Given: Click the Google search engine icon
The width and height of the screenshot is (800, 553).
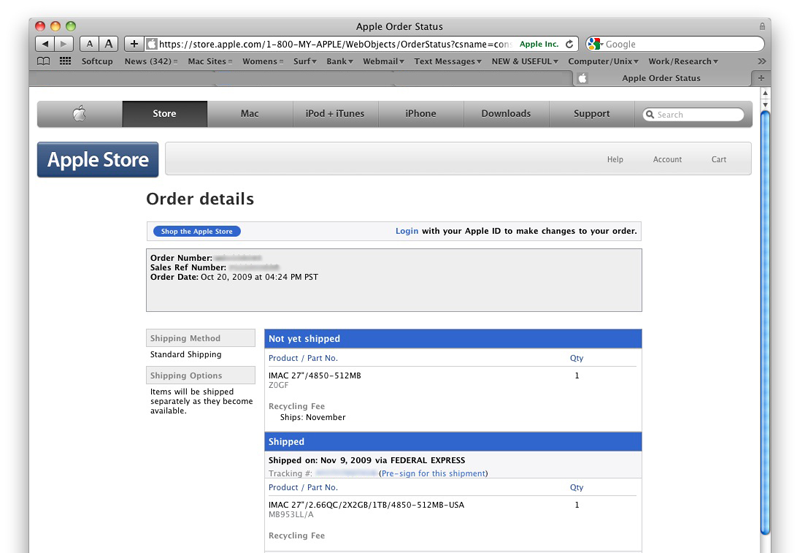Looking at the screenshot, I should point(594,44).
